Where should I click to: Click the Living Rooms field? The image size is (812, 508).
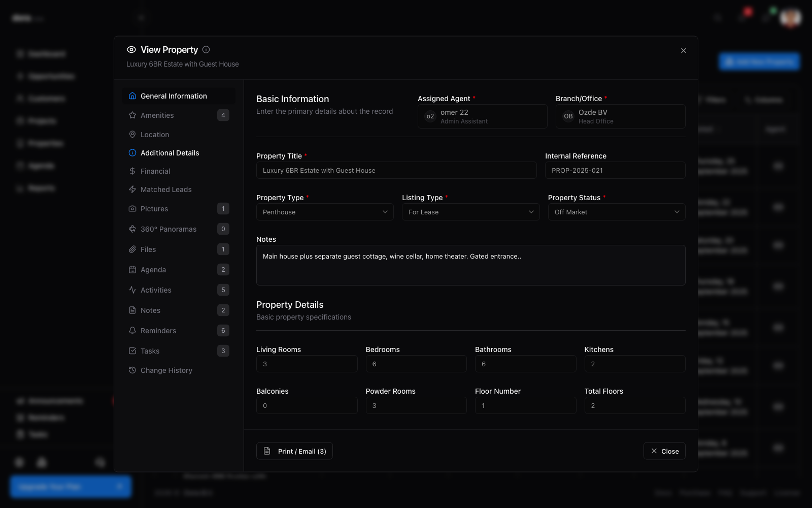pos(307,364)
